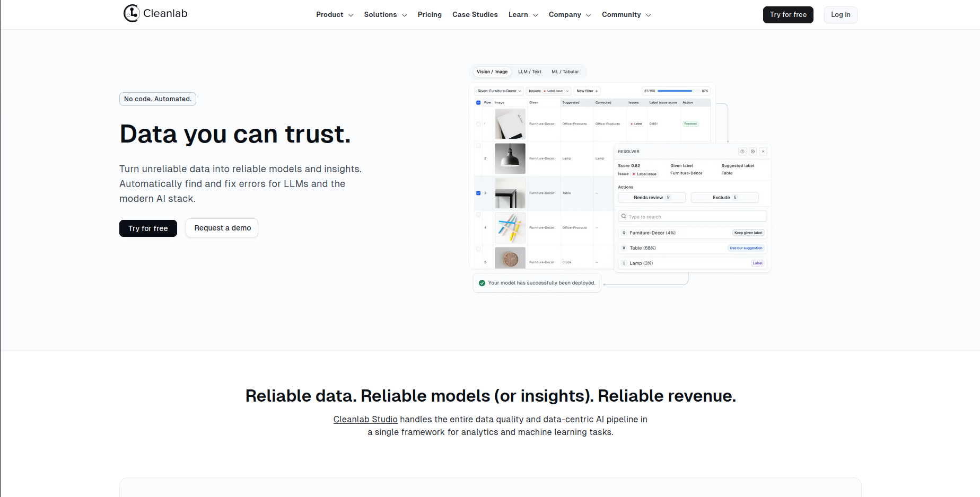
Task: Click the Label badge in row 1
Action: click(x=636, y=124)
